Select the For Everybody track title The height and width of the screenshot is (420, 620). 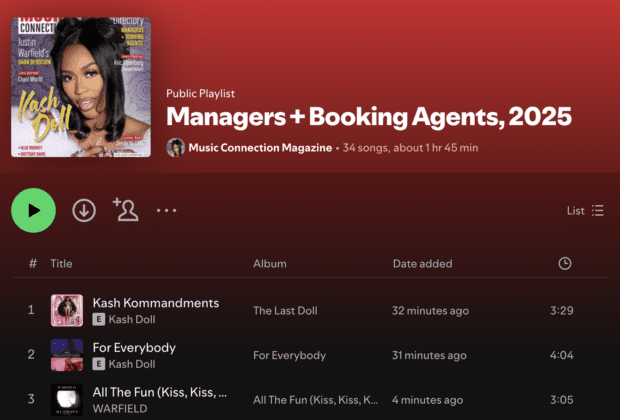134,348
